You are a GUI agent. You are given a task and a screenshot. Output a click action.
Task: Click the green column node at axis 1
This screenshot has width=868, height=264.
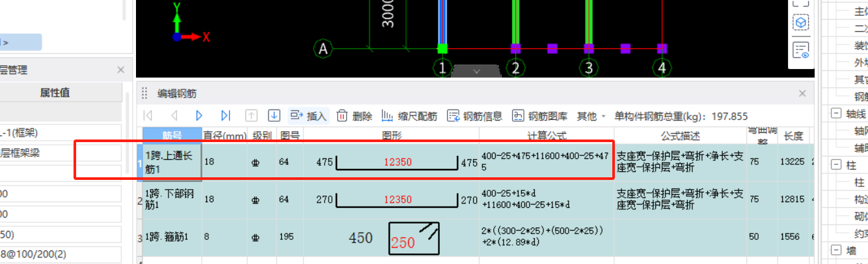pyautogui.click(x=442, y=48)
